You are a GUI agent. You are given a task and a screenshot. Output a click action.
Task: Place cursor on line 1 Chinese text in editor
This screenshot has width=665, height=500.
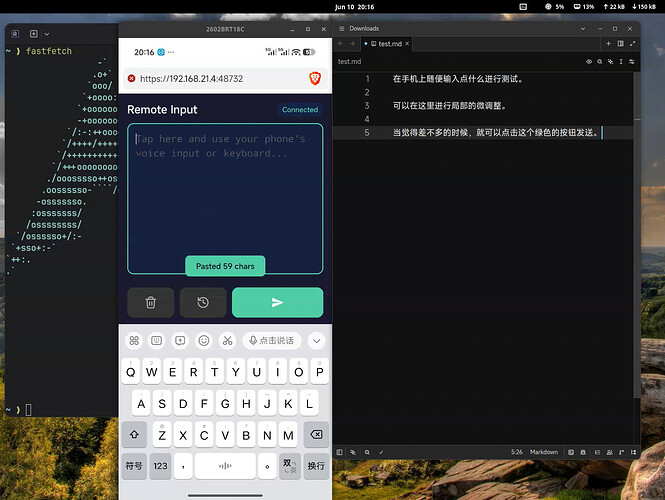coord(458,79)
